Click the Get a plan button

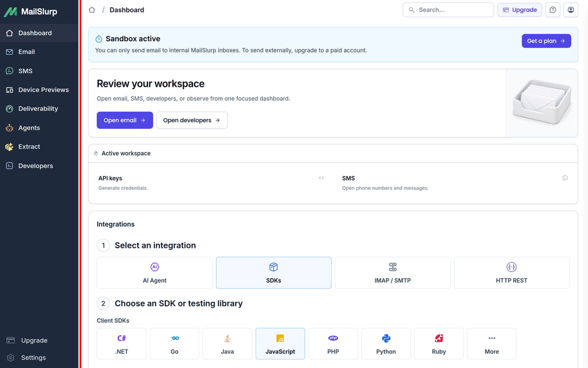(x=547, y=41)
